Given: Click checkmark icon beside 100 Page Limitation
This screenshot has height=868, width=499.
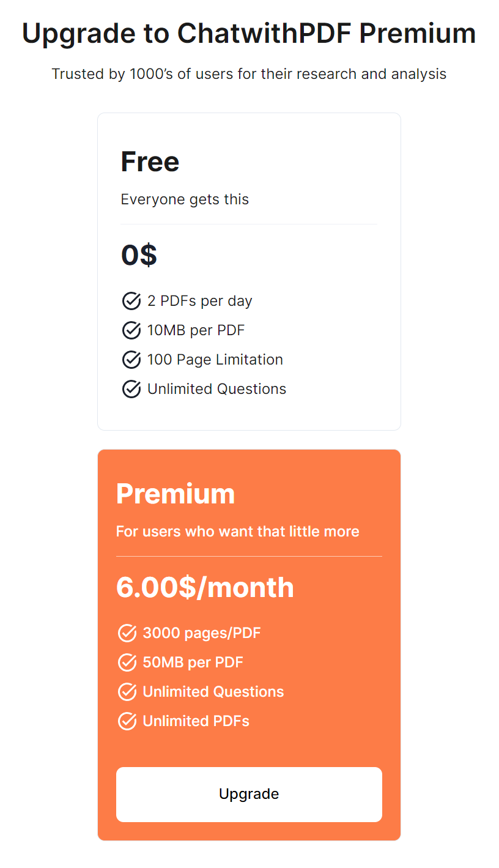Looking at the screenshot, I should (131, 360).
